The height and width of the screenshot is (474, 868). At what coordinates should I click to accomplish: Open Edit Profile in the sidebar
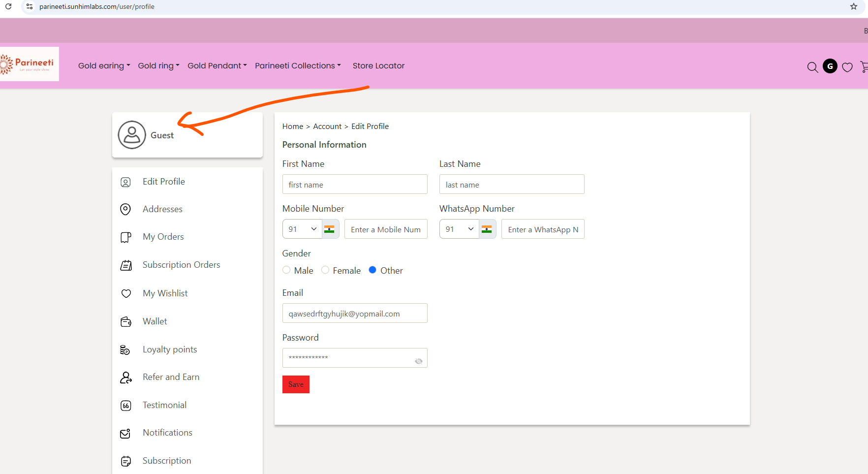(164, 182)
